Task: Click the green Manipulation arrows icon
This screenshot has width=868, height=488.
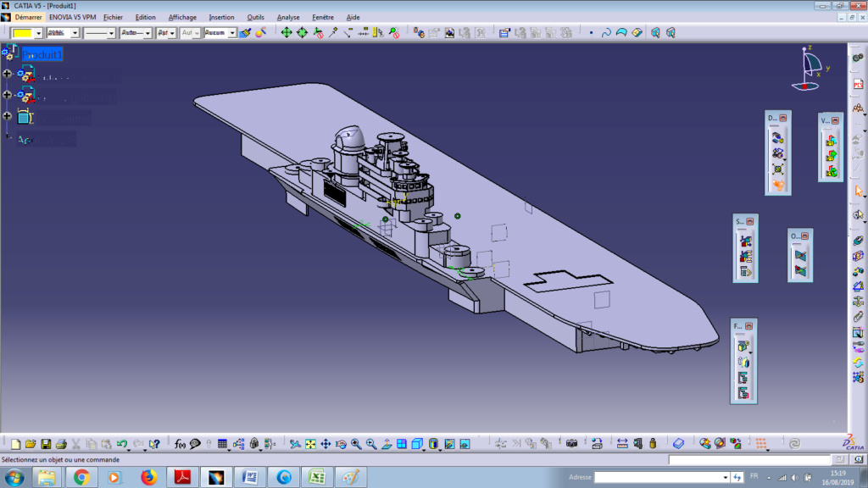Action: (x=287, y=33)
